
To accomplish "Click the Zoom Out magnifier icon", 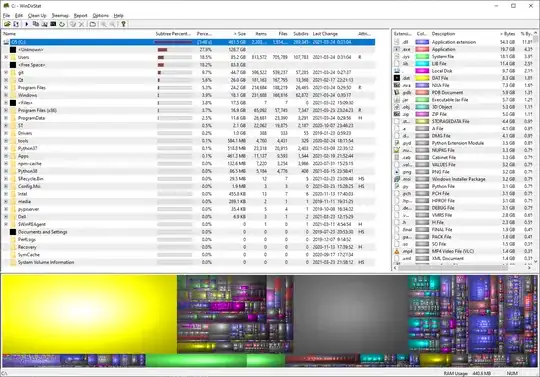I will pos(112,24).
